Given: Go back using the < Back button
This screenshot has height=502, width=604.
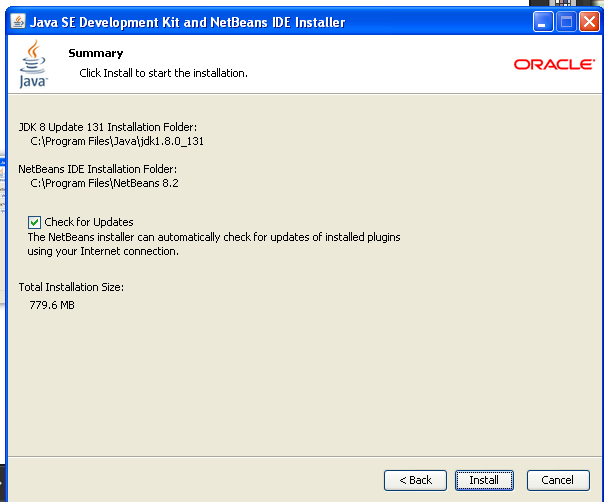Looking at the screenshot, I should (415, 480).
